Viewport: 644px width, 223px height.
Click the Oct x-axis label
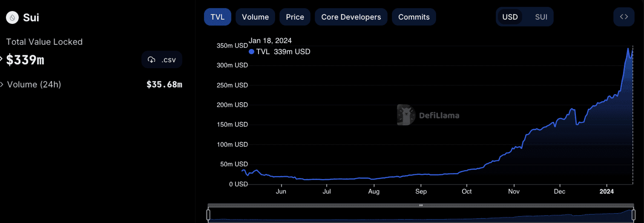467,192
